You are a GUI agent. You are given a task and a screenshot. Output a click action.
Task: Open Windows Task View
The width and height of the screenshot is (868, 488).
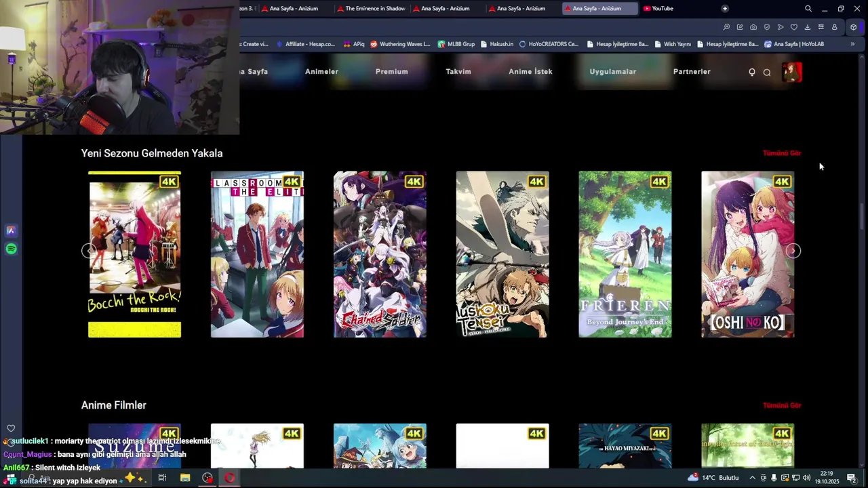coord(162,478)
